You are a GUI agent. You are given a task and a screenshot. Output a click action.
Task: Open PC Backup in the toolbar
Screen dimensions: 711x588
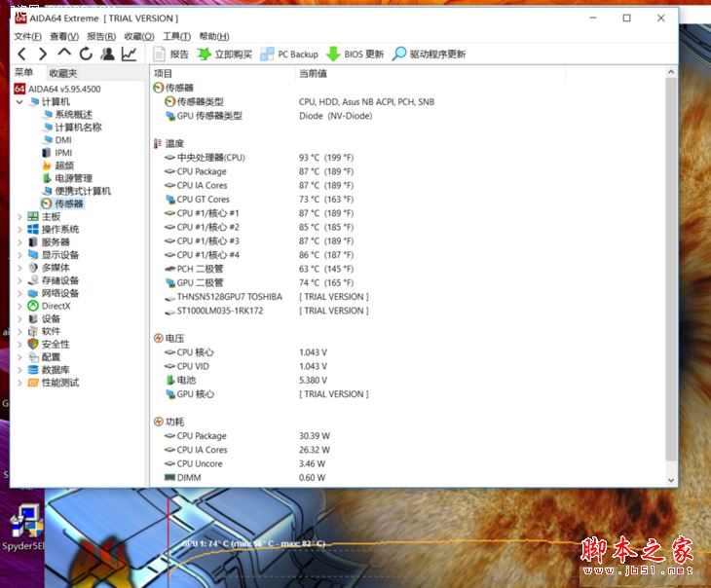(x=289, y=55)
